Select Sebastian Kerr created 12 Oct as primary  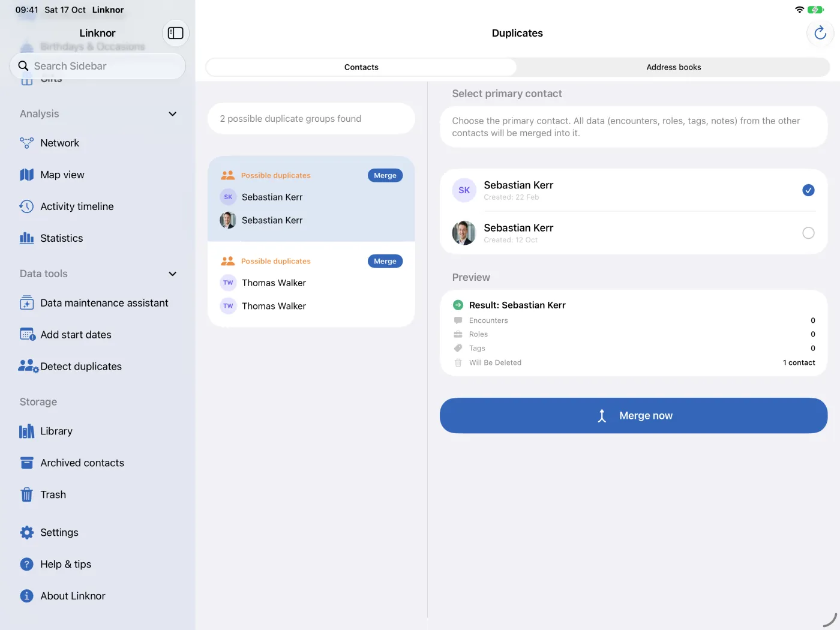click(808, 233)
